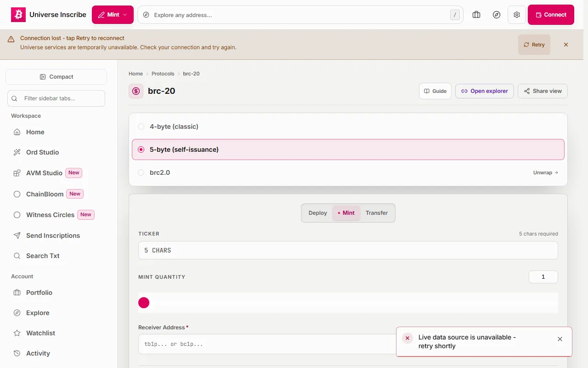Click the New badge beside ChainBloom
The width and height of the screenshot is (588, 368).
click(x=75, y=194)
